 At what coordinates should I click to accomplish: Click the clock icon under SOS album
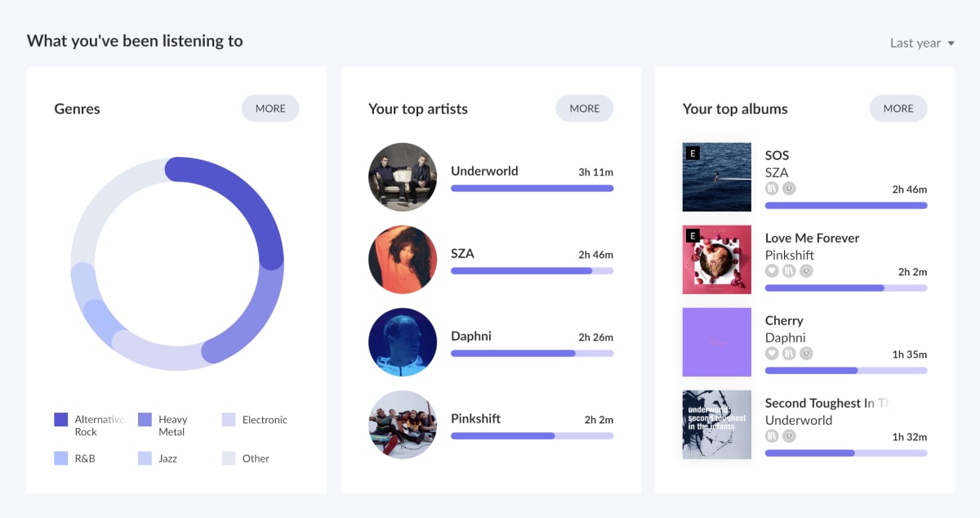pyautogui.click(x=789, y=188)
